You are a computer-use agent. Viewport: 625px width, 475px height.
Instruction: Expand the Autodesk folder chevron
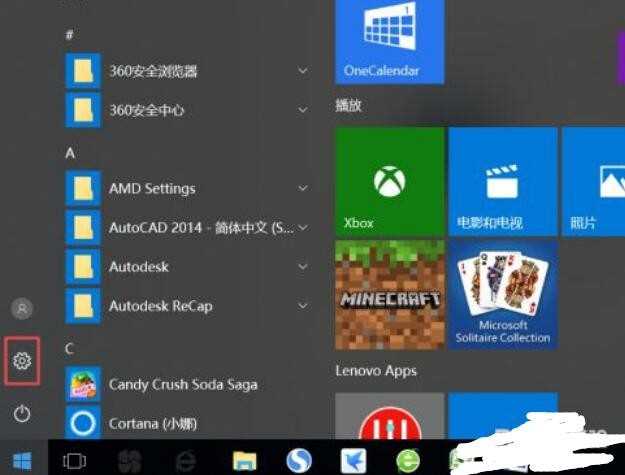tap(303, 266)
